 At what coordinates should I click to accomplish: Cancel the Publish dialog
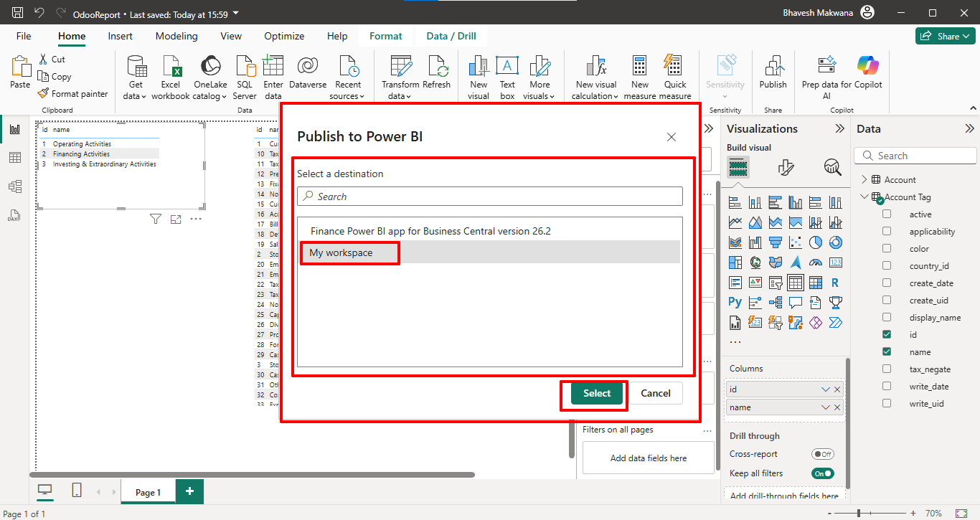[x=656, y=393]
